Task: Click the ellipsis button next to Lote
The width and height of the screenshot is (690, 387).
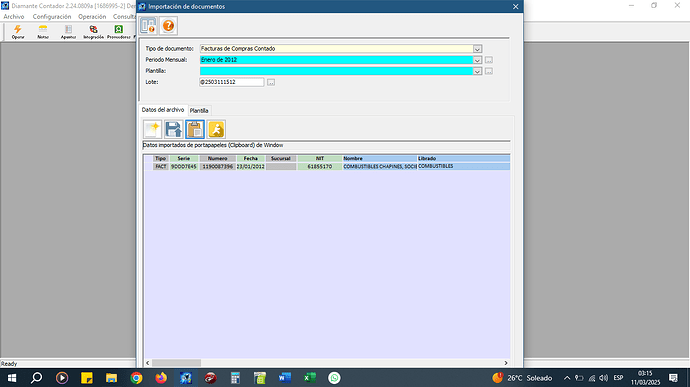Action: [x=271, y=82]
